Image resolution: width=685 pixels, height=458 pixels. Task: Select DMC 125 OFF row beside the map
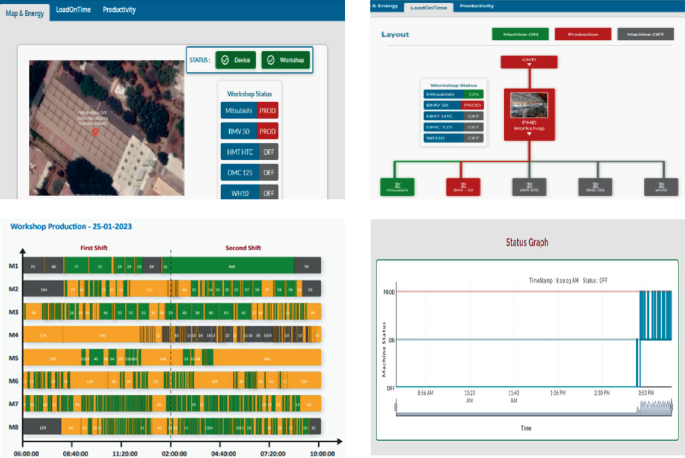[x=249, y=173]
